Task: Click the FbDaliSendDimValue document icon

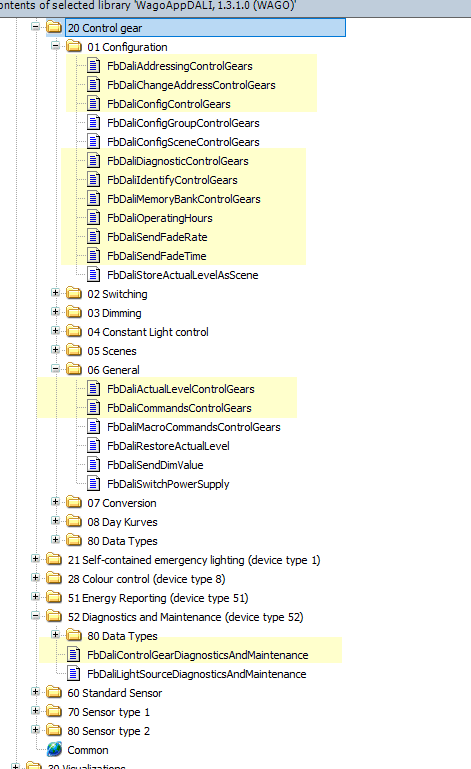Action: click(x=94, y=465)
